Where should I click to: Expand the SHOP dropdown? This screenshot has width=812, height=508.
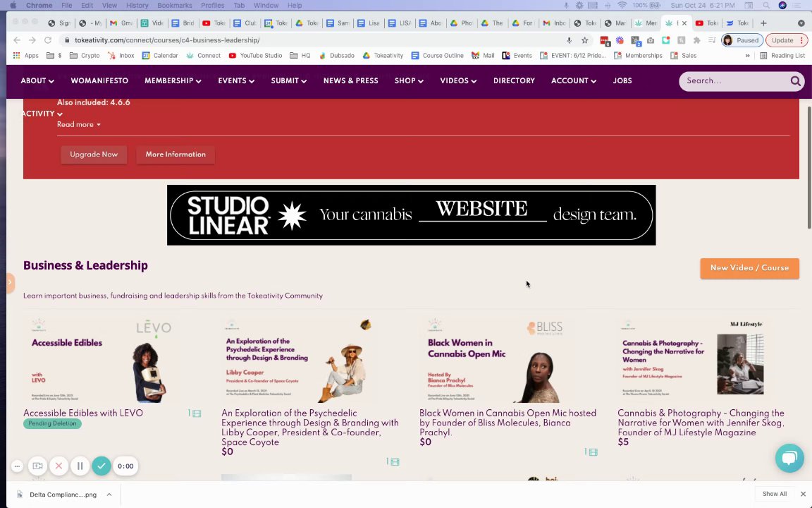click(x=409, y=81)
